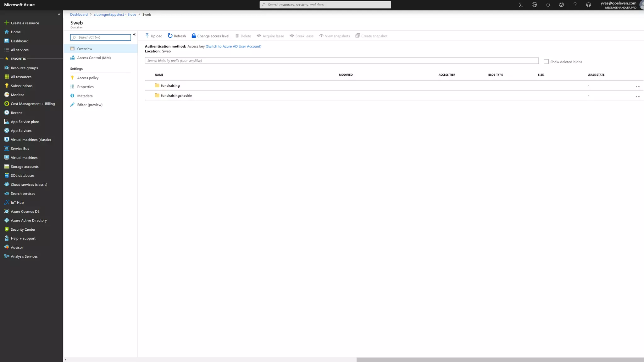Open Change access level
Screen dimensions: 644x362
[210, 36]
